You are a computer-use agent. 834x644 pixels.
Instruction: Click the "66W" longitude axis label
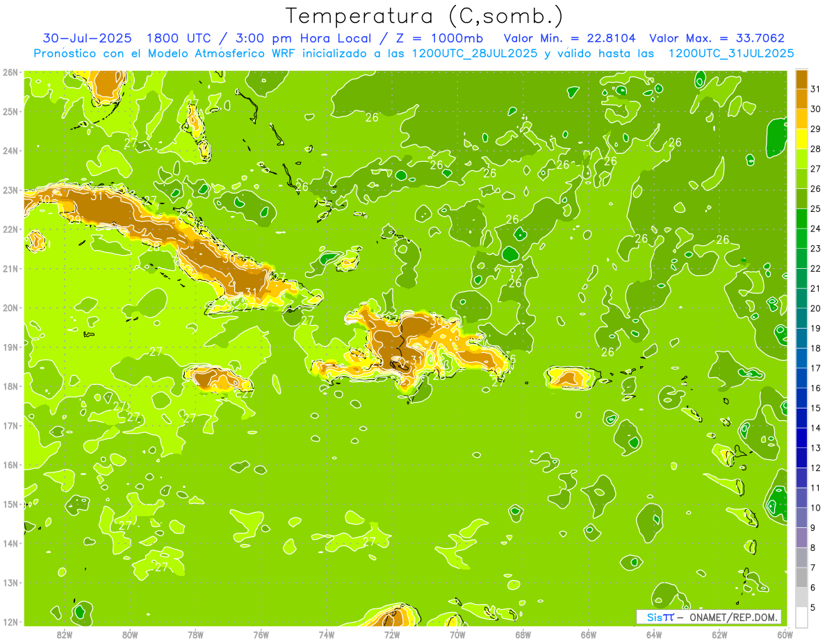coord(589,635)
